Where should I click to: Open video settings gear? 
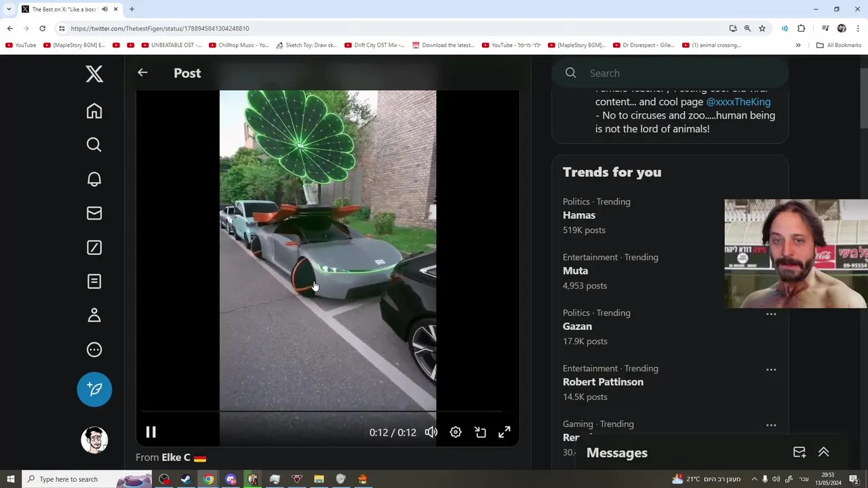point(456,432)
